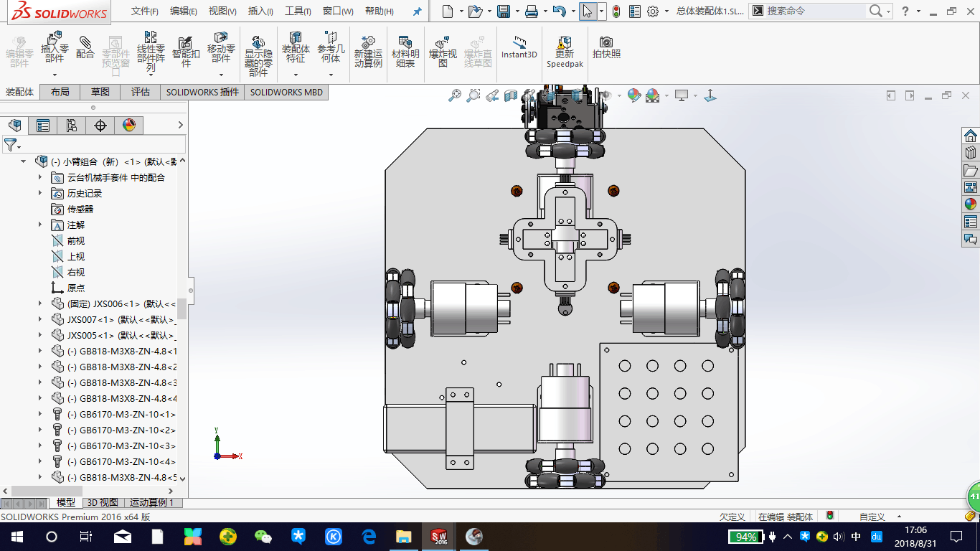This screenshot has width=980, height=551.
Task: Open the 材料明细表 (Bill of Materials) tool
Action: click(x=405, y=51)
